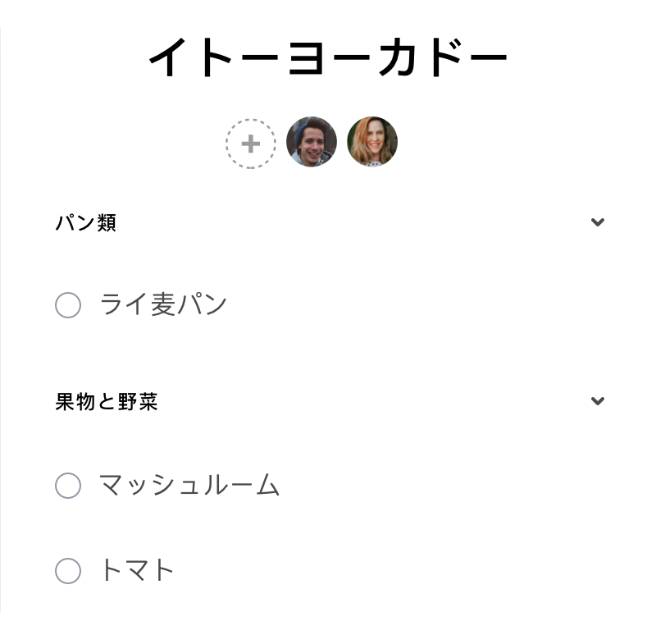Image resolution: width=656 pixels, height=644 pixels.
Task: Click the chevron icon beside 果物と野菜
Action: pos(598,401)
